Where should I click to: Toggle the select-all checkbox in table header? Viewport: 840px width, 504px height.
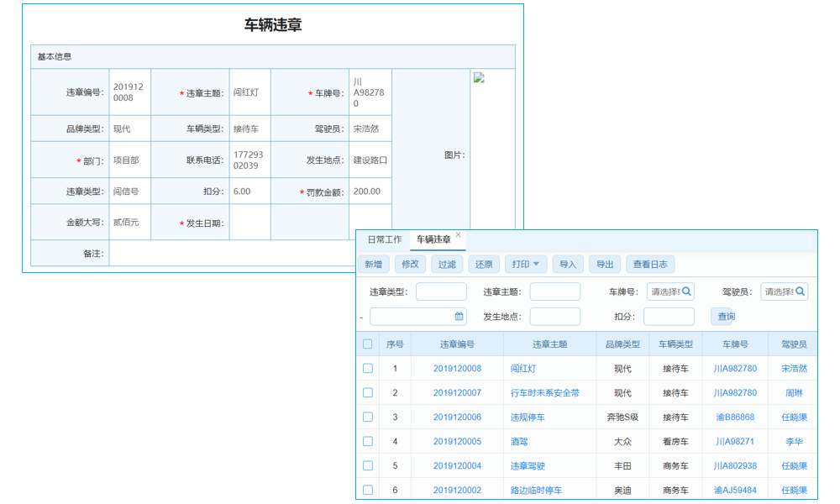(367, 344)
